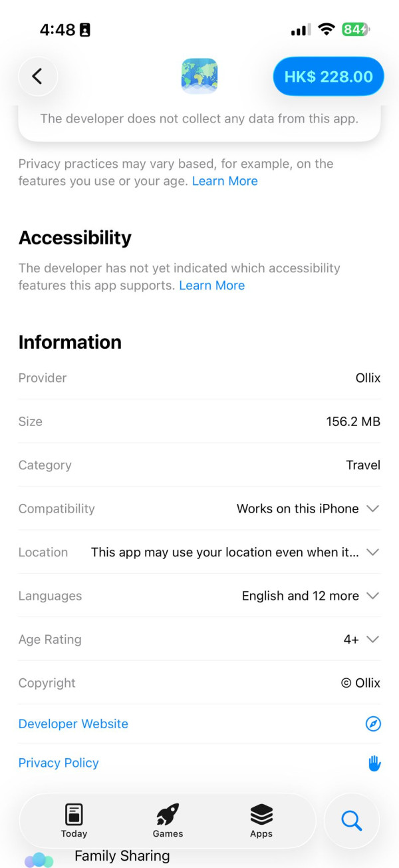This screenshot has width=399, height=868.
Task: Open Learn More under privacy practices
Action: (225, 181)
